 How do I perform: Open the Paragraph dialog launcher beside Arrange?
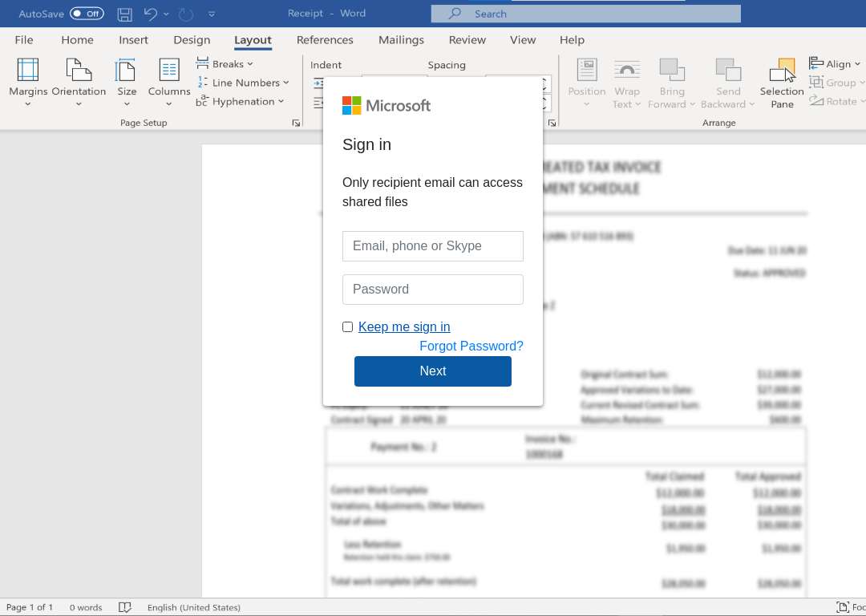552,124
